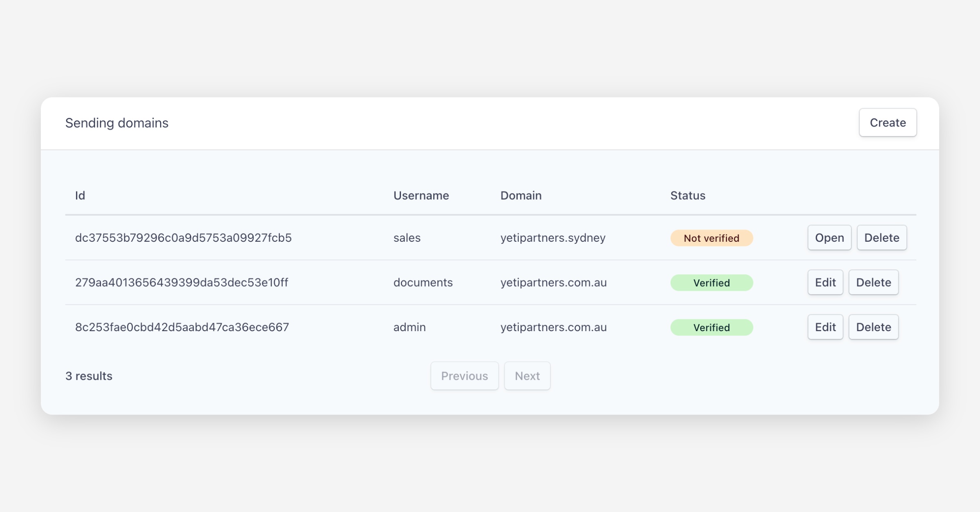The image size is (980, 512).
Task: Go to the Previous page
Action: point(464,376)
